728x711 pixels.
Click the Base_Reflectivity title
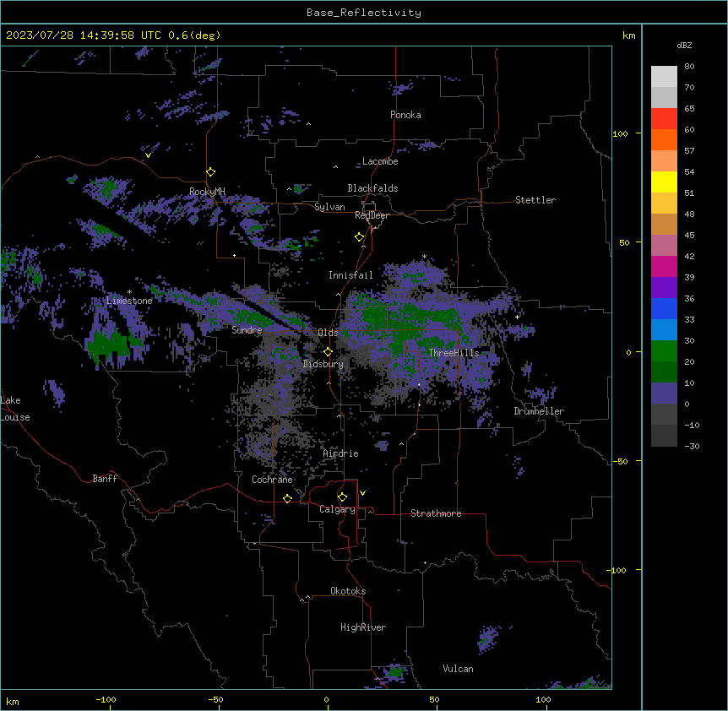364,13
